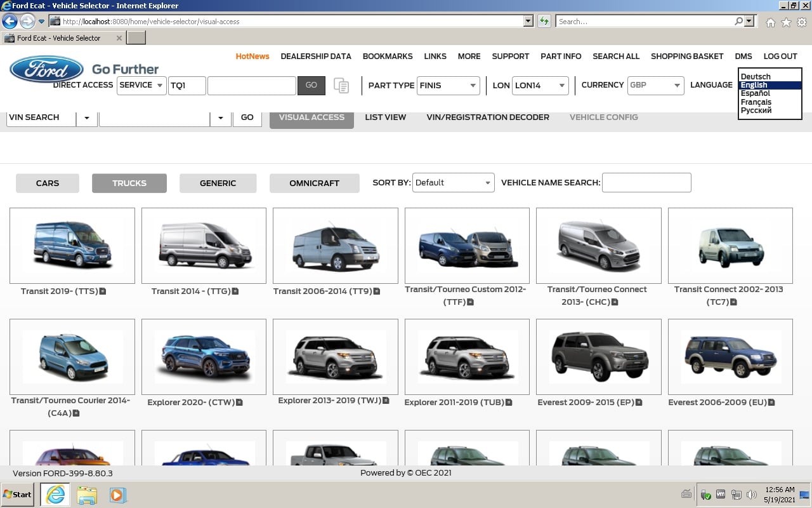Open the IE tools gear icon
This screenshot has width=812, height=508.
tap(802, 22)
